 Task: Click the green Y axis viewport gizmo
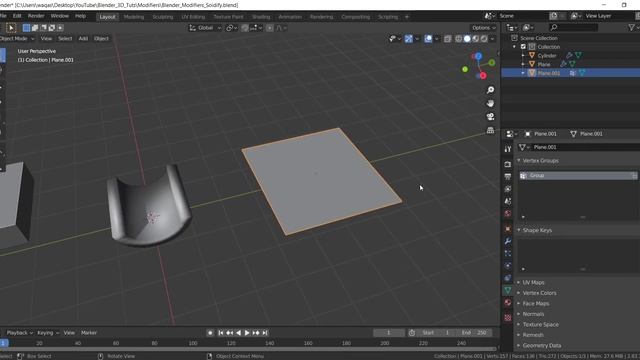[491, 62]
